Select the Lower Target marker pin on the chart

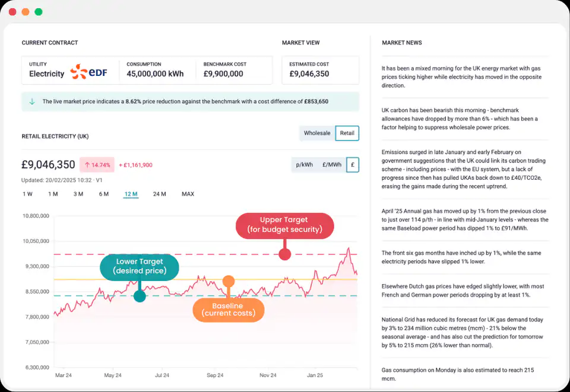140,295
